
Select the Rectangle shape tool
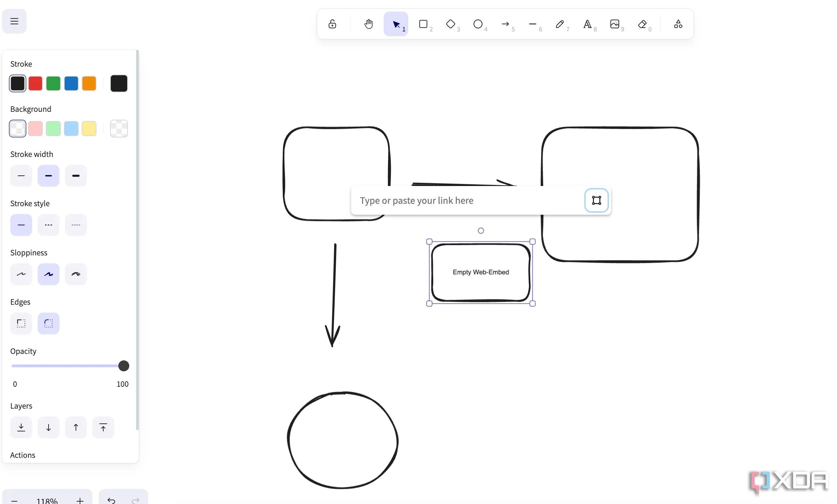click(423, 24)
